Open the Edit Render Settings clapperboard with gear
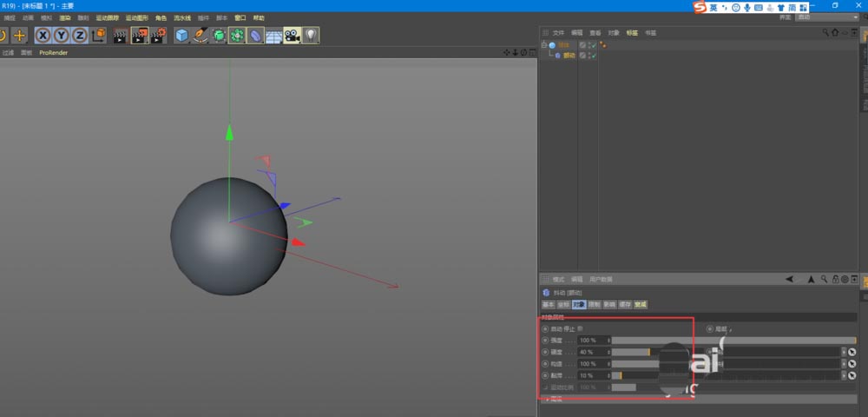The image size is (868, 417). click(x=159, y=36)
